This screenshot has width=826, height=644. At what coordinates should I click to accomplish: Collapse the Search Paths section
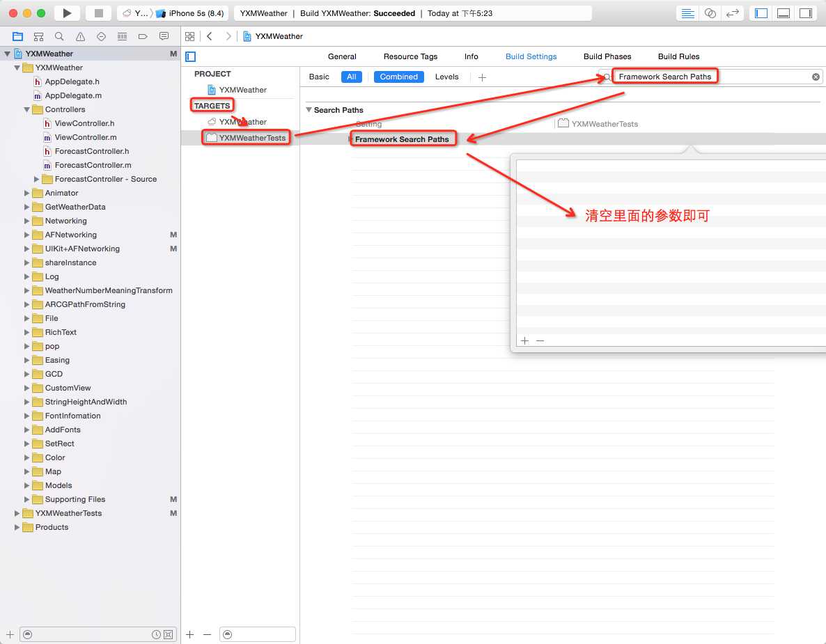click(x=309, y=110)
